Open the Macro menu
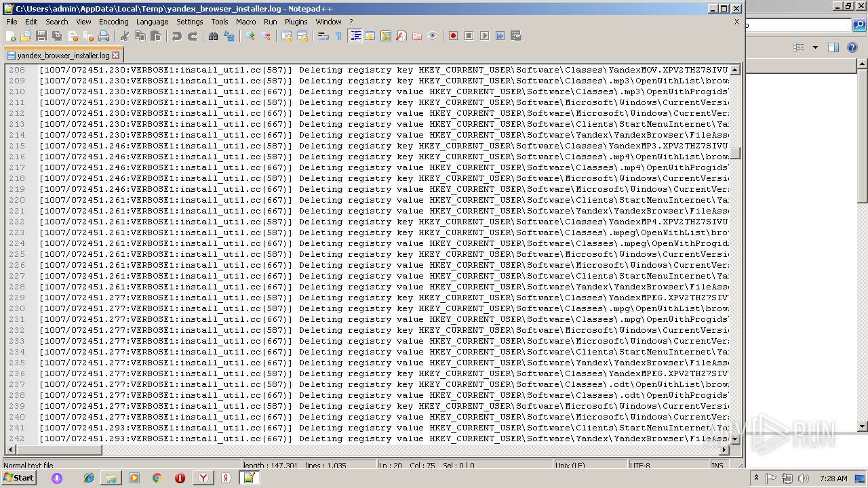This screenshot has height=488, width=868. [x=246, y=22]
